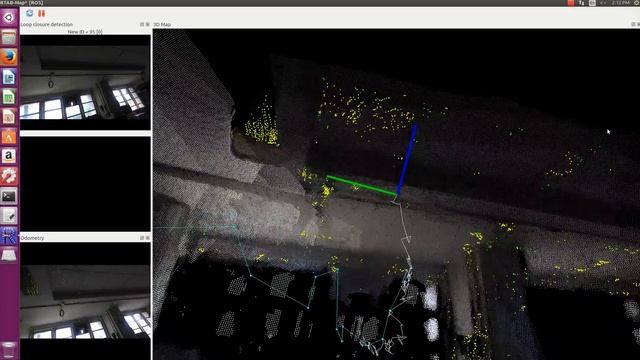
Task: Open System Settings from dock
Action: [x=9, y=176]
